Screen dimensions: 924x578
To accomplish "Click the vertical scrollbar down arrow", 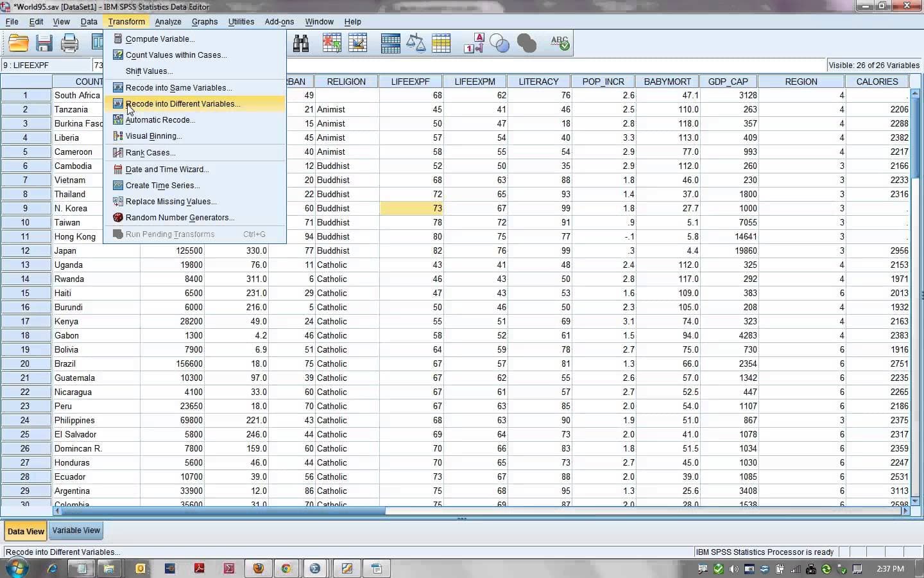I will [916, 502].
